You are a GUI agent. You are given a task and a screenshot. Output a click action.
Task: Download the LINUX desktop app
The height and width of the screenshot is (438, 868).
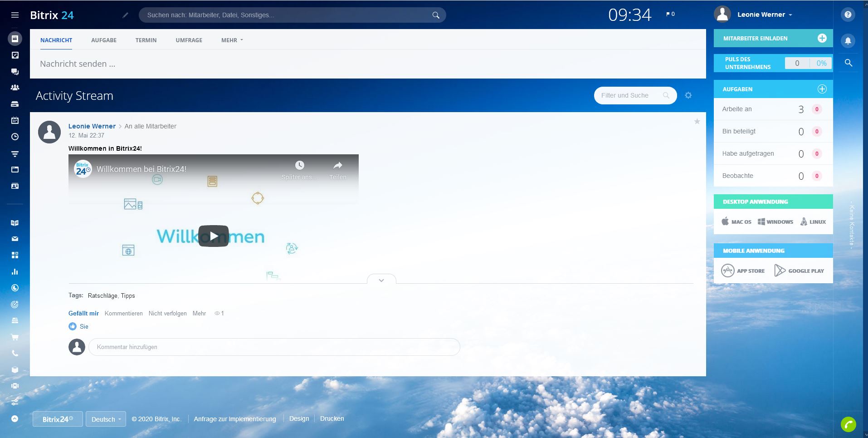813,221
